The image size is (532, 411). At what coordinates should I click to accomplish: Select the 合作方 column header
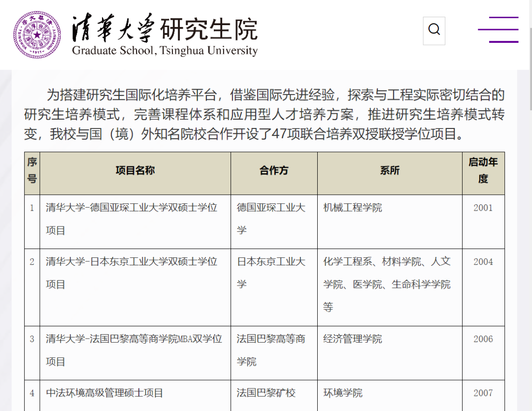(x=274, y=173)
